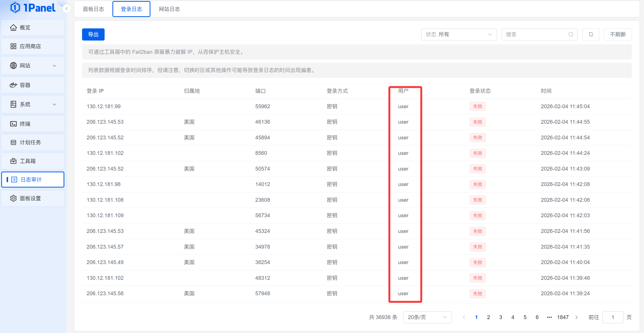Click the blue 导出 export button

93,34
